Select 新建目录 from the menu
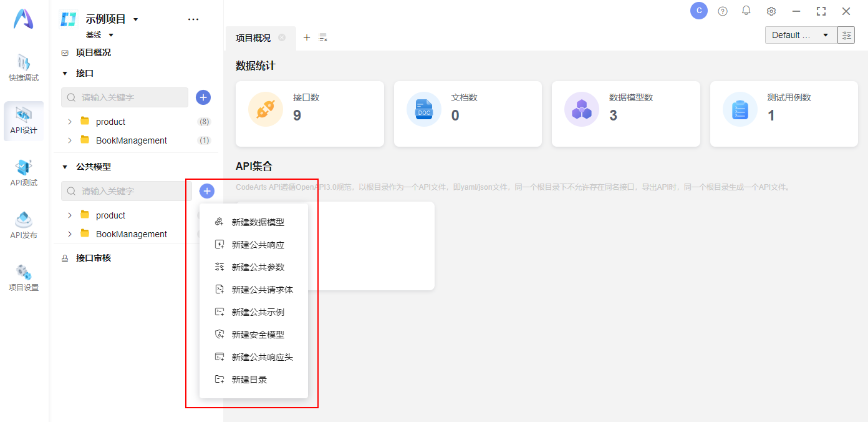The image size is (868, 422). (x=254, y=380)
